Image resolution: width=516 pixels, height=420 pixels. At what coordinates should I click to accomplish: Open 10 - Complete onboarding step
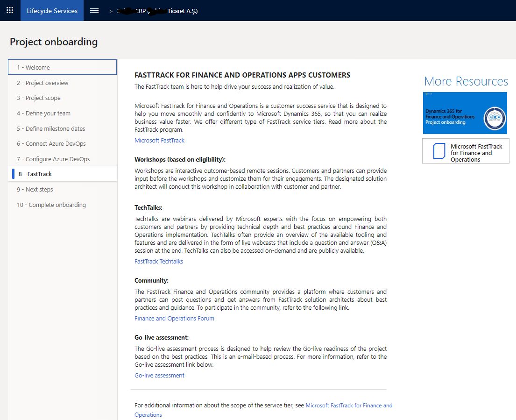[62, 205]
